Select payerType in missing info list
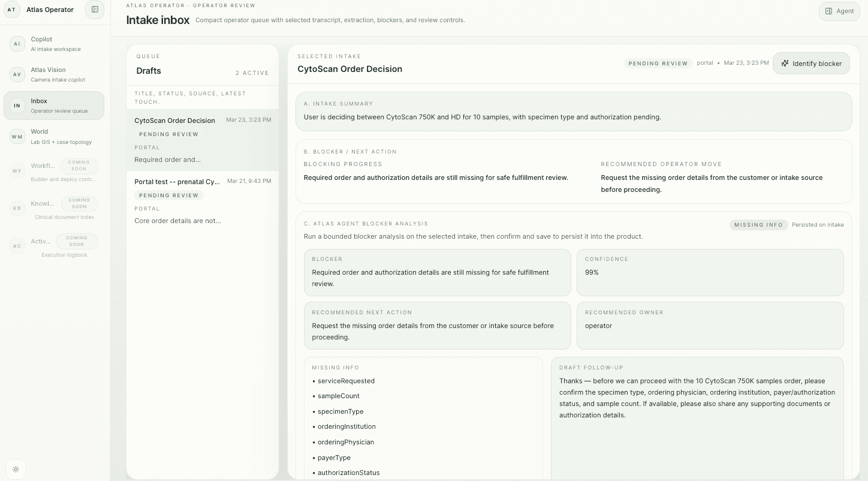 [x=334, y=458]
